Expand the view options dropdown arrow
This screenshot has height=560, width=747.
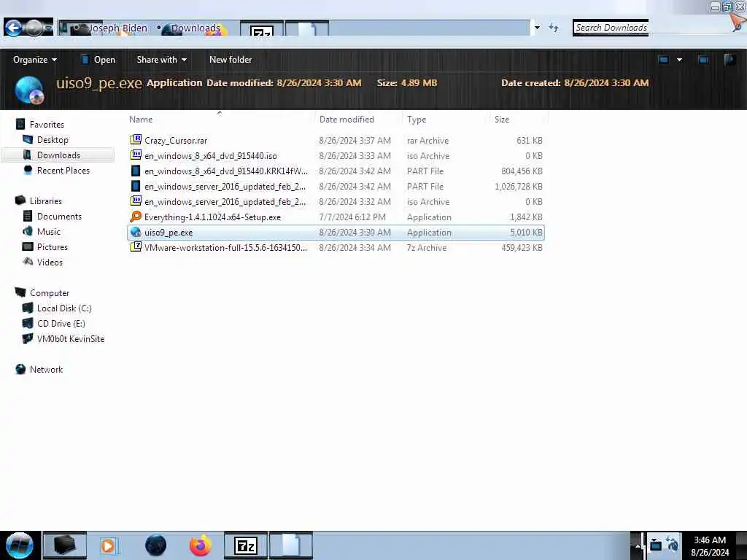pyautogui.click(x=679, y=60)
